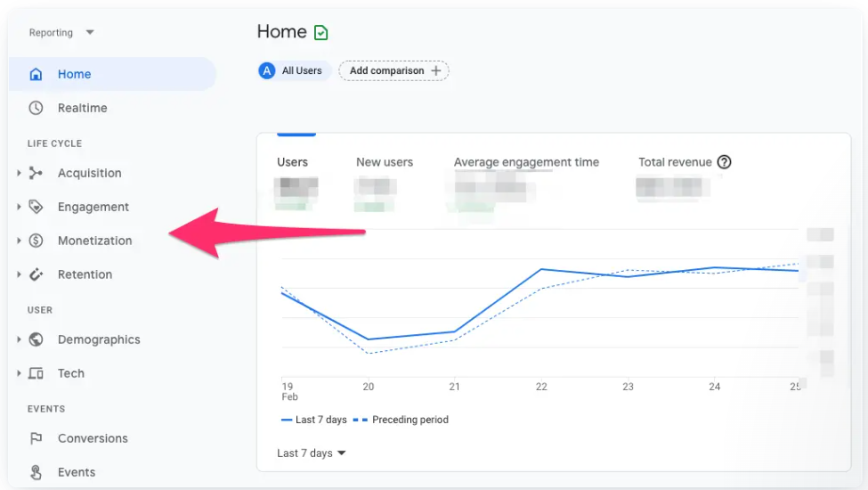Screen dimensions: 868x490
Task: Click the blue A avatar badge
Action: pos(267,71)
